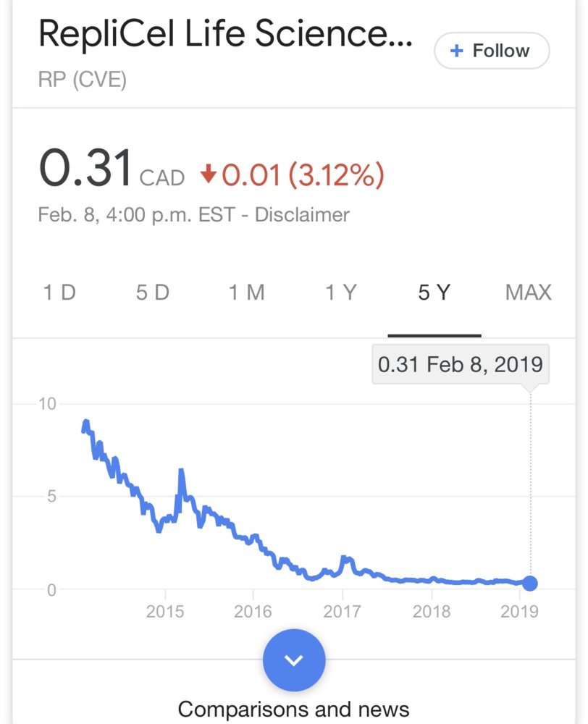Expand with the blue down-chevron button
Image resolution: width=588 pixels, height=724 pixels.
(294, 660)
